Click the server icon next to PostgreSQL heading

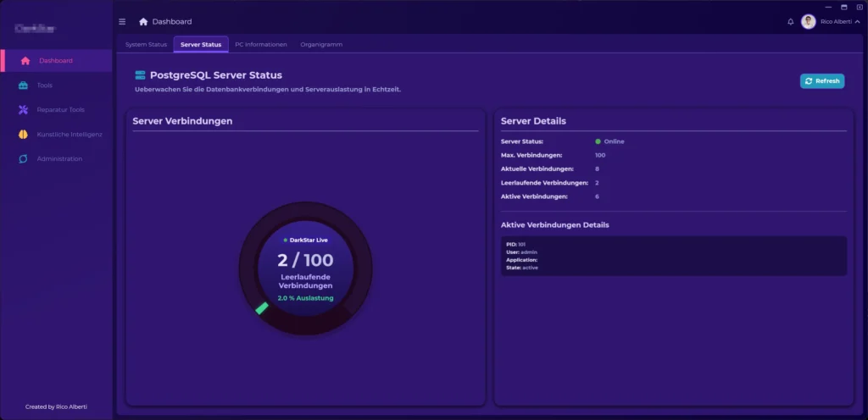140,75
